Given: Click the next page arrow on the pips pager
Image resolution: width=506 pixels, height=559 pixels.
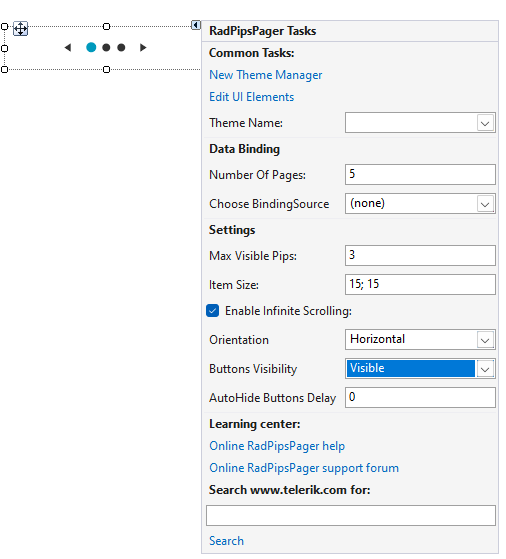Looking at the screenshot, I should coord(143,47).
